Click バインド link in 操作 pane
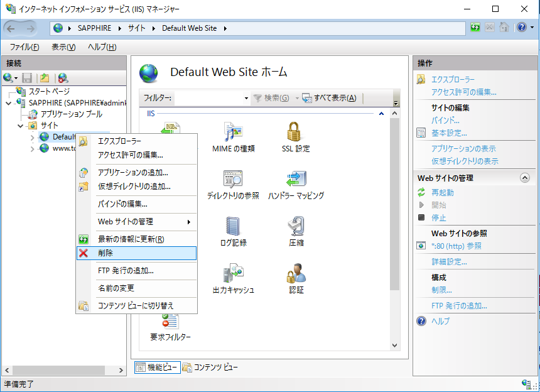Viewport: 540px width, 392px height. [445, 121]
